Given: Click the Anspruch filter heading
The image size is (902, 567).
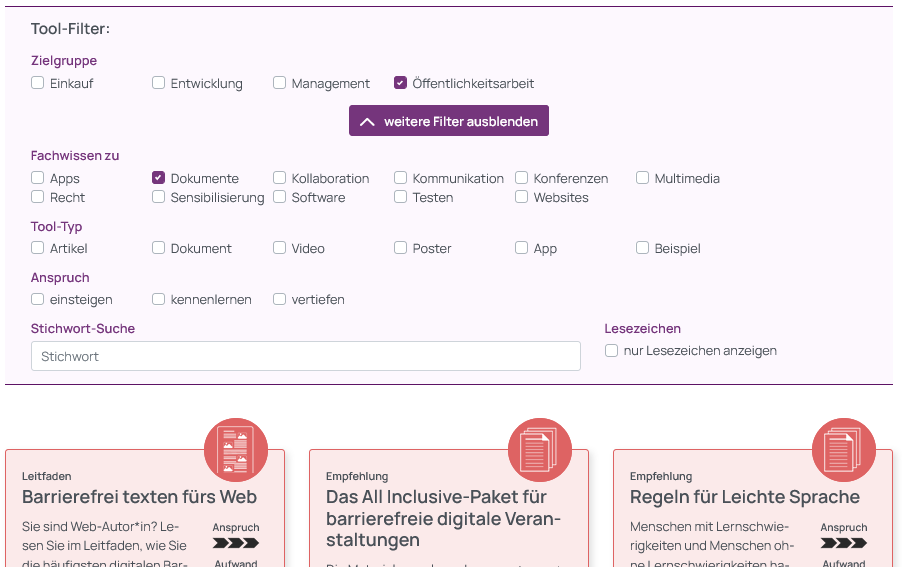Looking at the screenshot, I should point(60,277).
